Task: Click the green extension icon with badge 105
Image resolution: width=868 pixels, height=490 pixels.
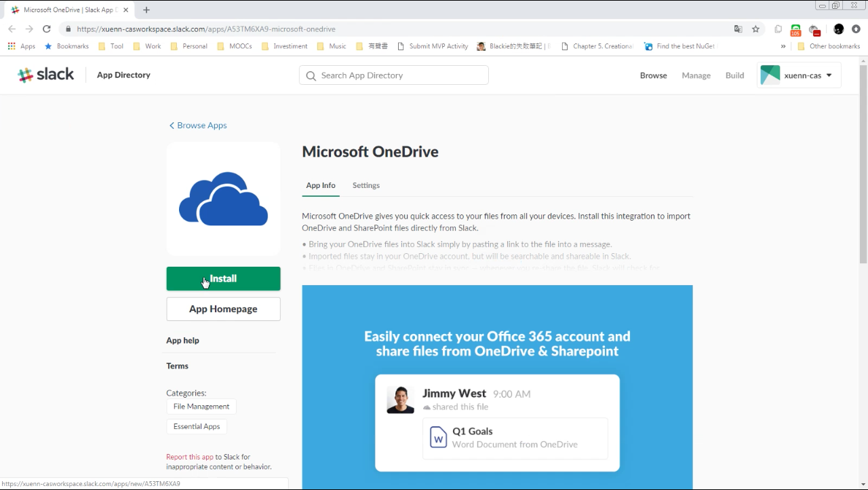Action: point(796,30)
